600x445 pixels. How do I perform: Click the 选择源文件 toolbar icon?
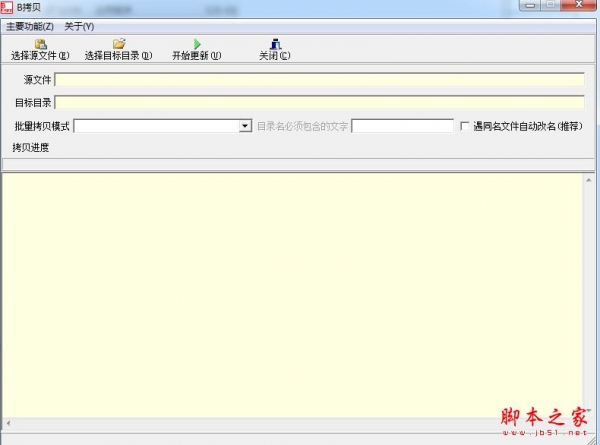click(41, 44)
